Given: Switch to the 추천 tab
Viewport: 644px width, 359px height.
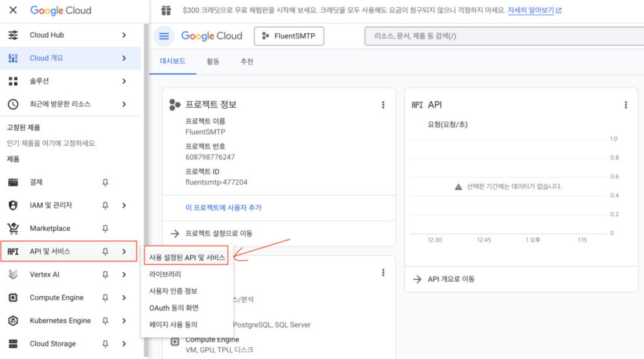Looking at the screenshot, I should click(247, 61).
